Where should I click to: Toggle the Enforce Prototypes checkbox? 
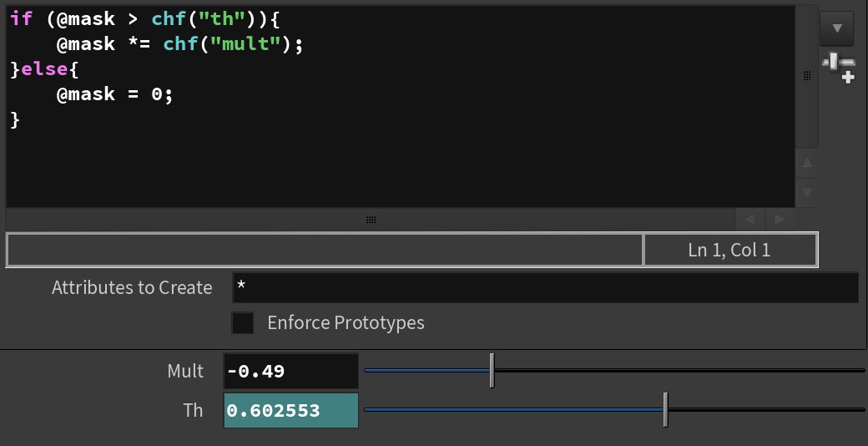[243, 322]
